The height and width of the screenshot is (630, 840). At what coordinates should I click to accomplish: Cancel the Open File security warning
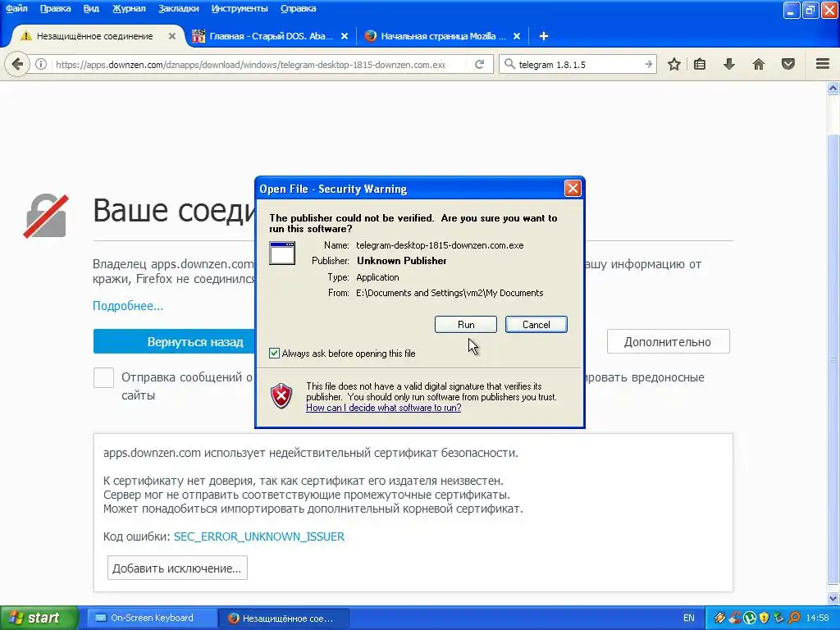(536, 325)
